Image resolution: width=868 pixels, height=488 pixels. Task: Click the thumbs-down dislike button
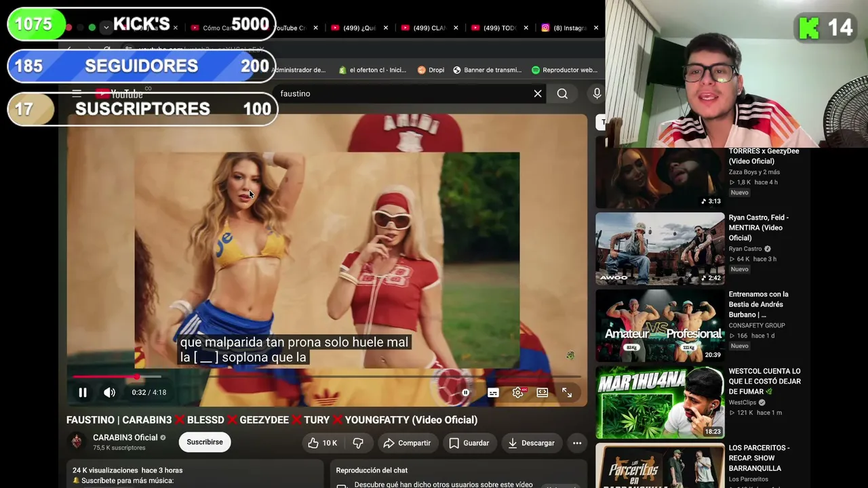(358, 443)
